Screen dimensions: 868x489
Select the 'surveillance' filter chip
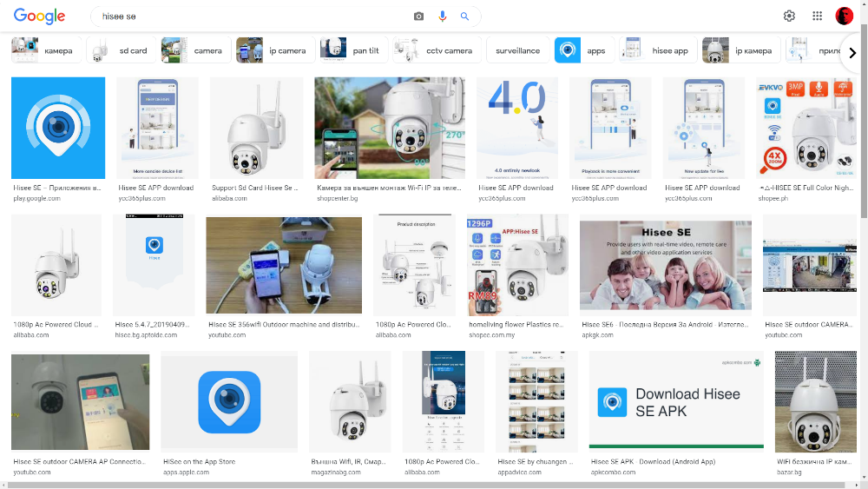517,50
